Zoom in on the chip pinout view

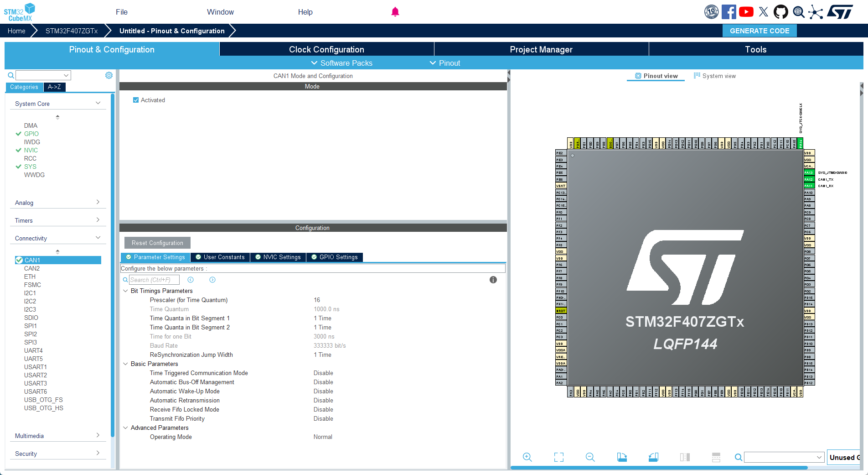point(527,457)
